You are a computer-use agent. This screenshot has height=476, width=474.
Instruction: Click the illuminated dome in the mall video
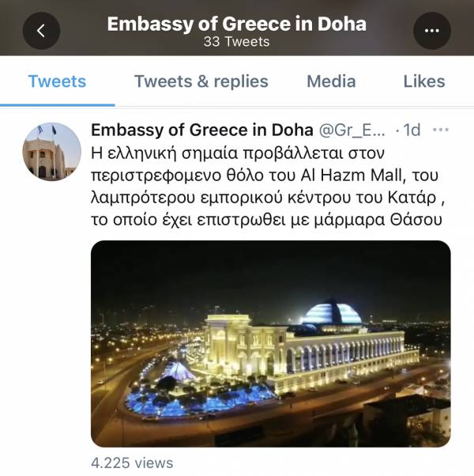[x=332, y=313]
